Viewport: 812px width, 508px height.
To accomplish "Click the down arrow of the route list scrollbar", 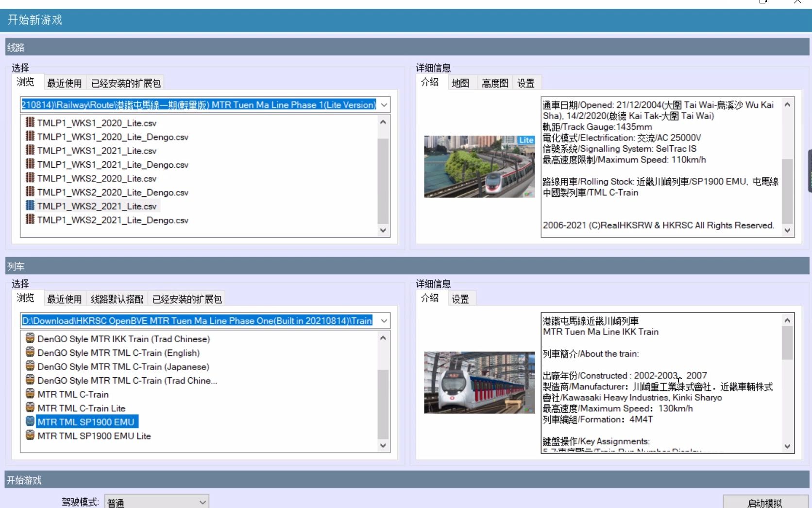I will point(383,231).
